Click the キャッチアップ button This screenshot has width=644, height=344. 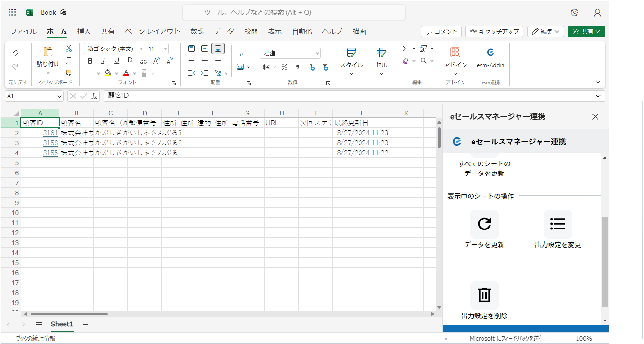click(494, 31)
